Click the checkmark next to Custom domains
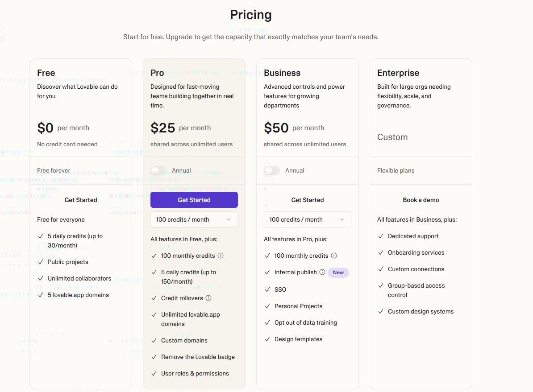This screenshot has width=533, height=392. pyautogui.click(x=154, y=340)
